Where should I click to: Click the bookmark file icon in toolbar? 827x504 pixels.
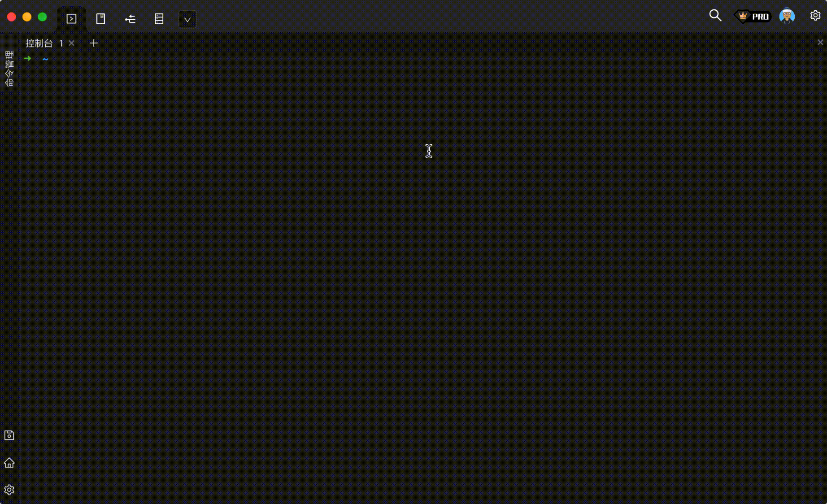coord(100,19)
